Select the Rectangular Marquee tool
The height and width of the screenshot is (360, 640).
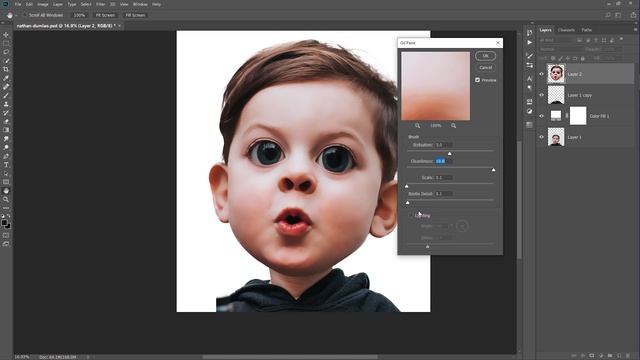coord(6,43)
